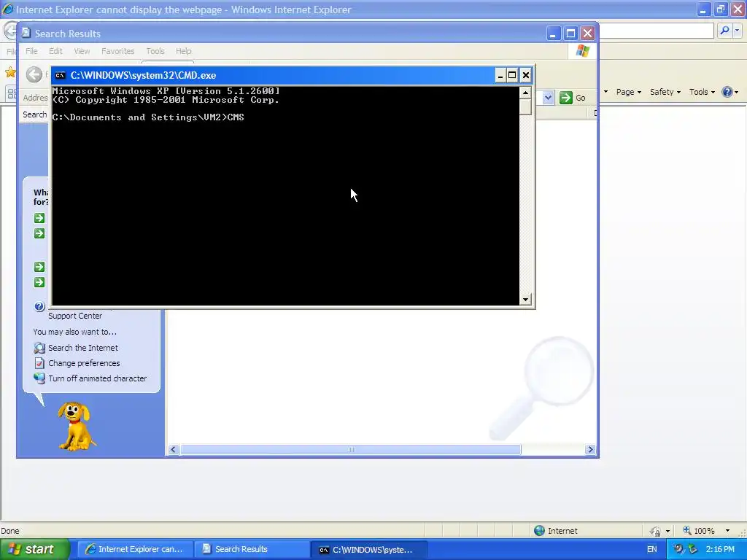Open Edit menu in Search Results window
This screenshot has width=747, height=560.
tap(55, 51)
